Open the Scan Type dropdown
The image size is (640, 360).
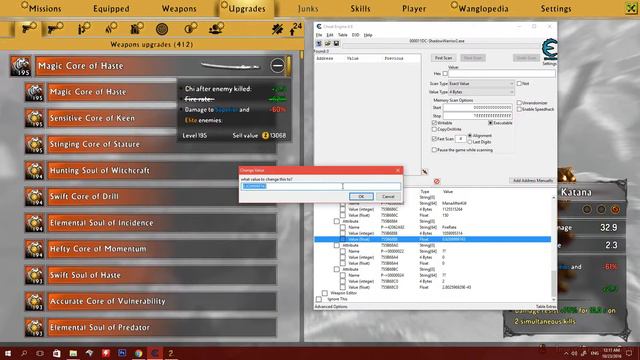click(482, 84)
